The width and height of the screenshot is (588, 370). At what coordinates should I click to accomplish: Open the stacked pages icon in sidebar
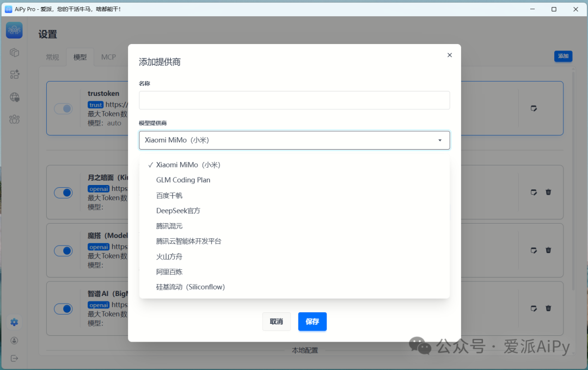14,52
